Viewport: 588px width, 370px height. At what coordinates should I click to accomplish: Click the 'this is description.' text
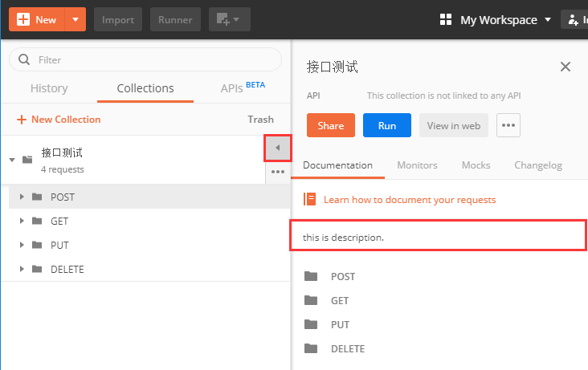pyautogui.click(x=344, y=238)
